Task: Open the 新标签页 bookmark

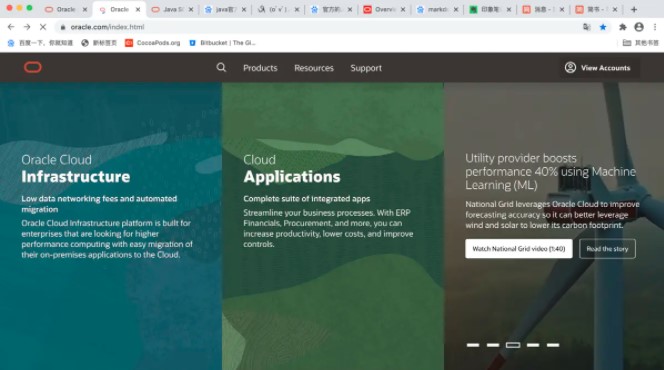Action: (99, 43)
